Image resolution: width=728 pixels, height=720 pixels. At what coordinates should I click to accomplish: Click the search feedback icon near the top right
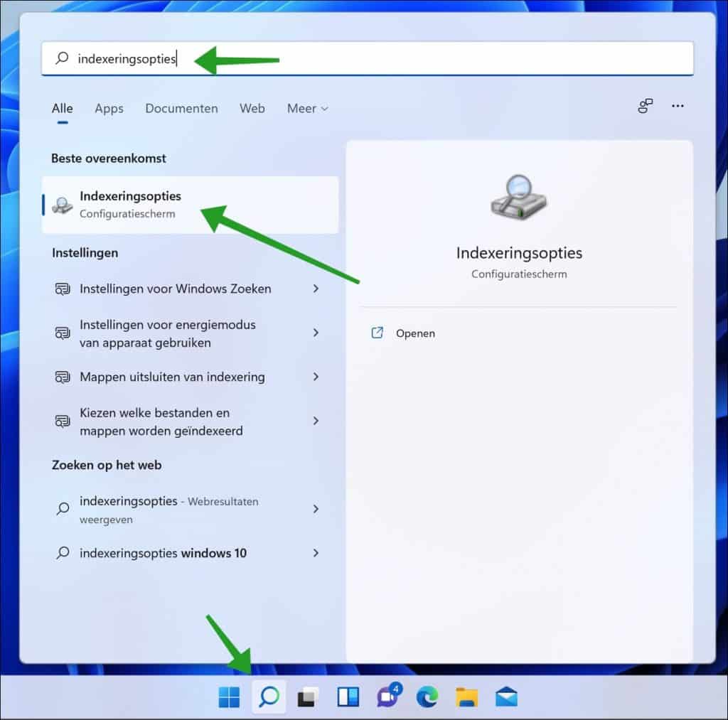click(645, 106)
